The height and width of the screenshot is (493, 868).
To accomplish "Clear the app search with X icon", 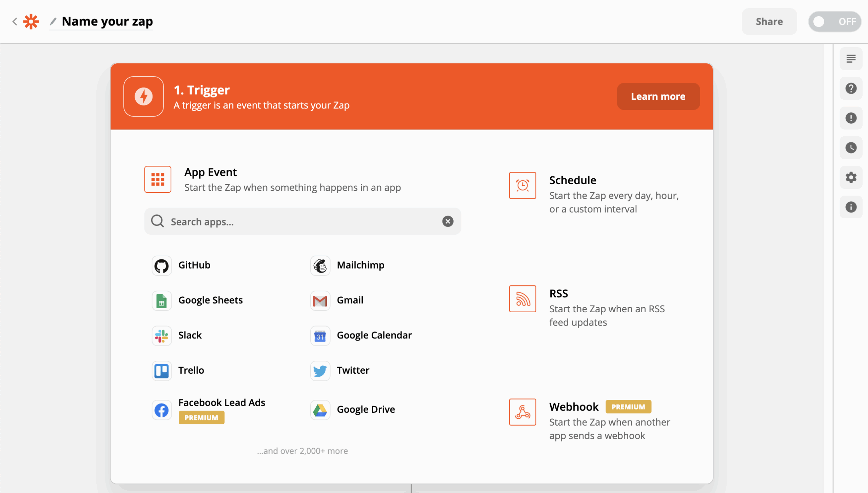I will (x=448, y=221).
